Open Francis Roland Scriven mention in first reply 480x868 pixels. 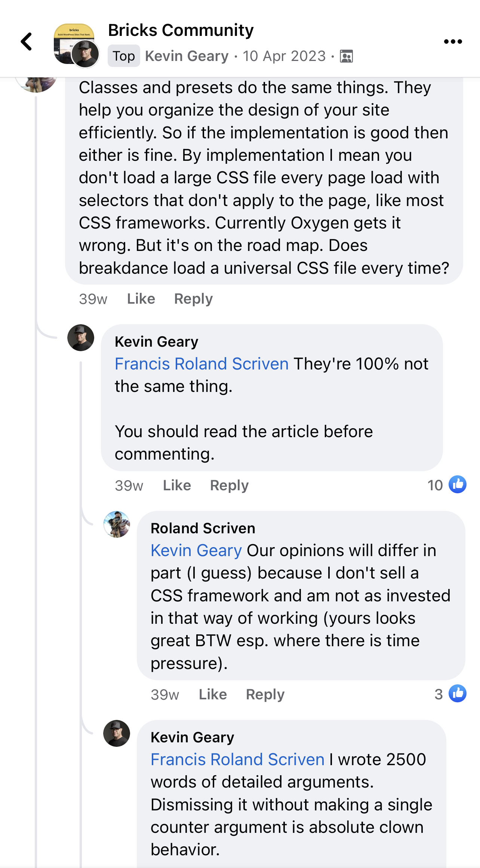coord(201,364)
